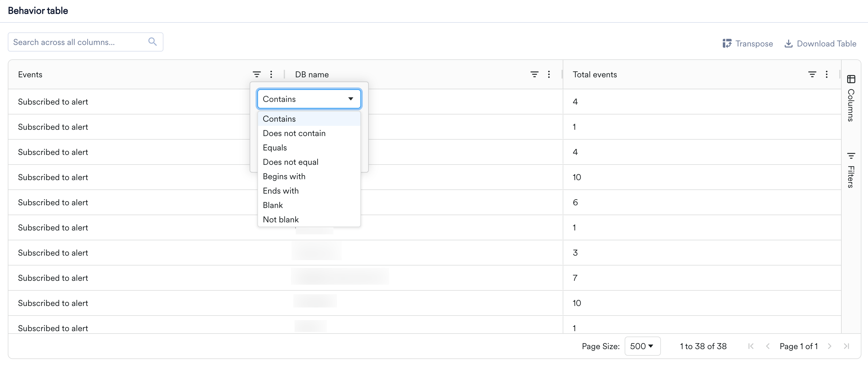Open DB name column kebab menu

tap(549, 74)
